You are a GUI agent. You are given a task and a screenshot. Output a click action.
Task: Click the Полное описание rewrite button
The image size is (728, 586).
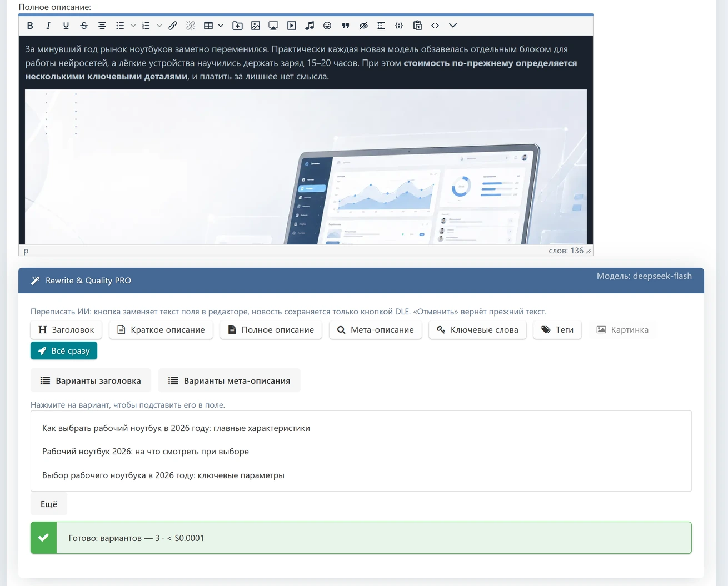coord(271,330)
